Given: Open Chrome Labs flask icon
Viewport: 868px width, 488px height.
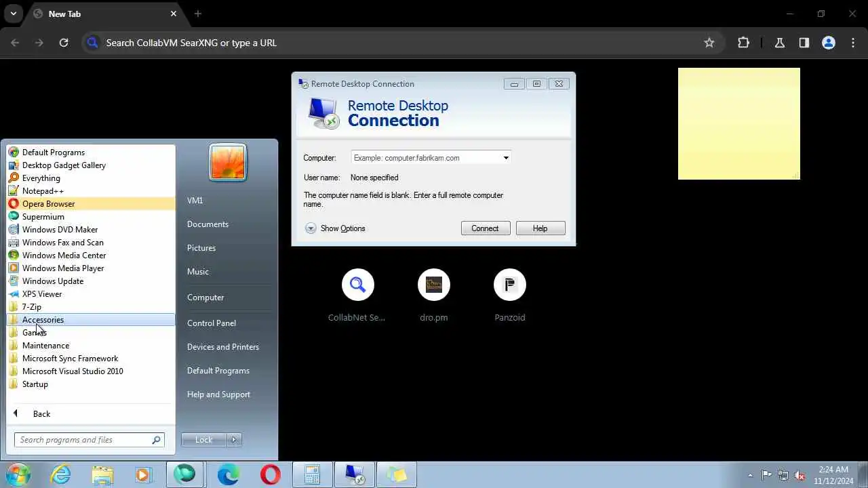Looking at the screenshot, I should click(780, 43).
